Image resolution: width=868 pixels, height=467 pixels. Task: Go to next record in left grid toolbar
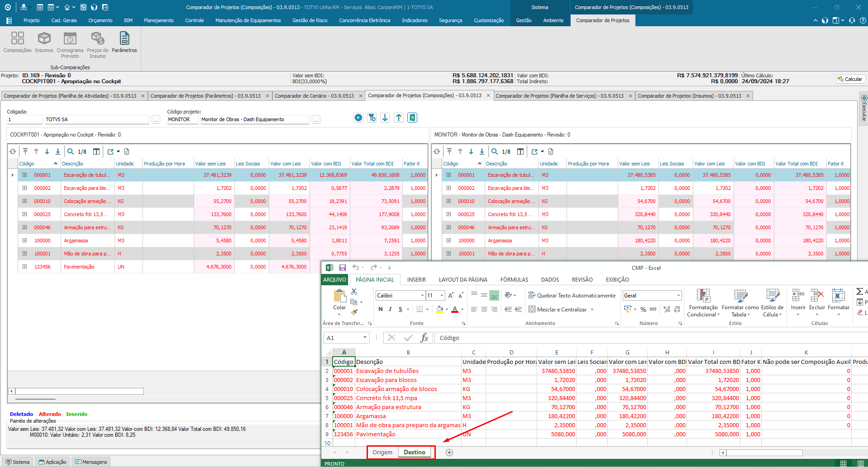(47, 151)
